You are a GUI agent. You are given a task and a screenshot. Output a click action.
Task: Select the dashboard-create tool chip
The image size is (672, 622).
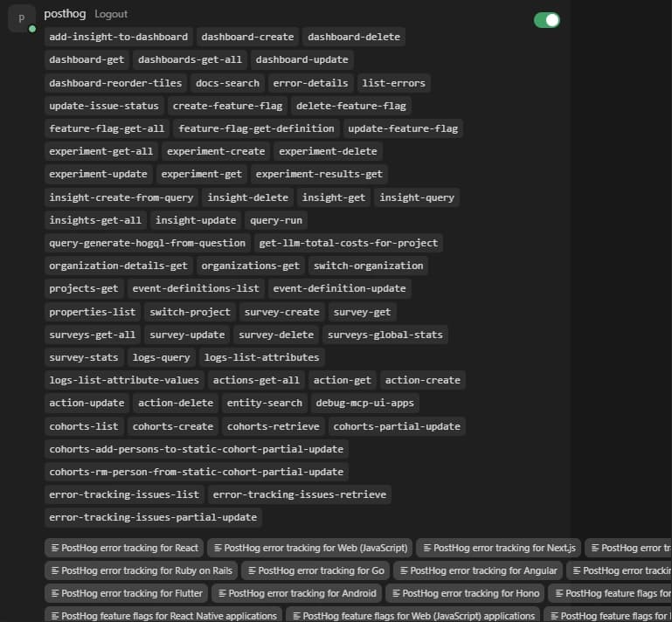[247, 37]
